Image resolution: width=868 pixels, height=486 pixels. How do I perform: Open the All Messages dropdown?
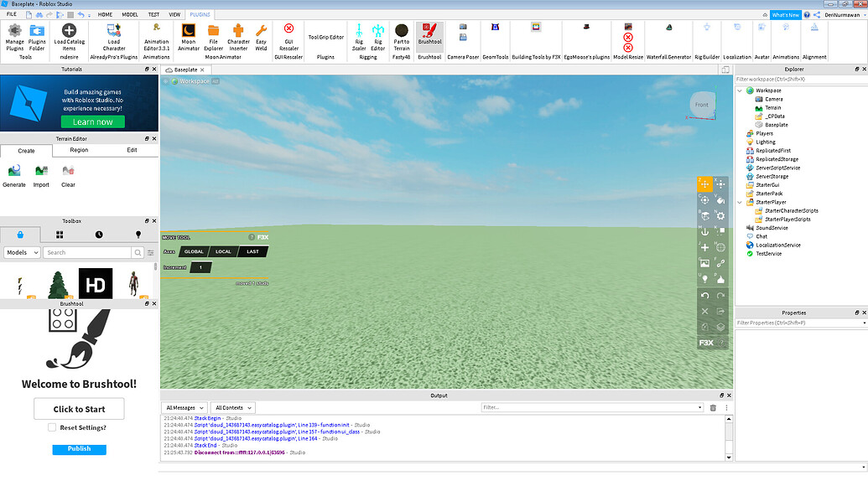coord(184,407)
